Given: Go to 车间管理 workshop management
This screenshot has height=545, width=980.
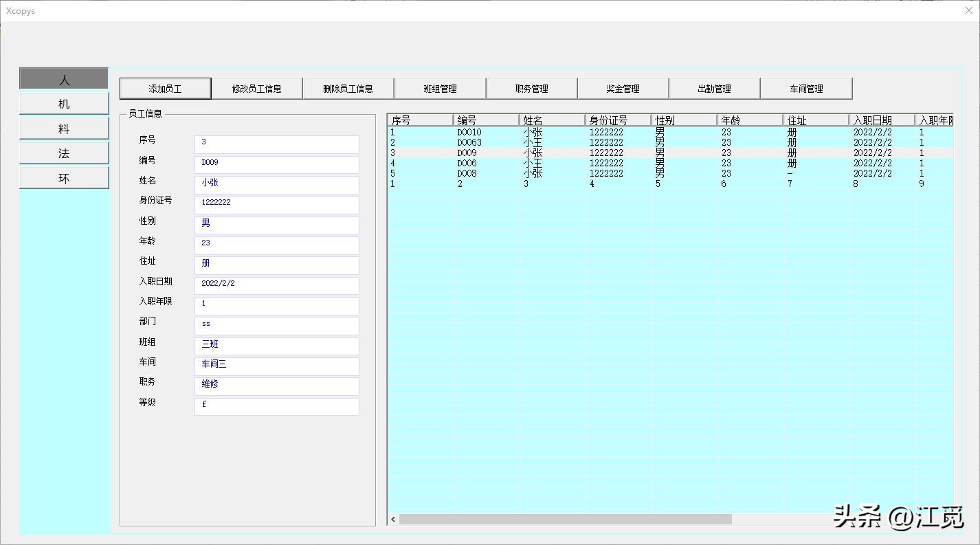Looking at the screenshot, I should [806, 89].
